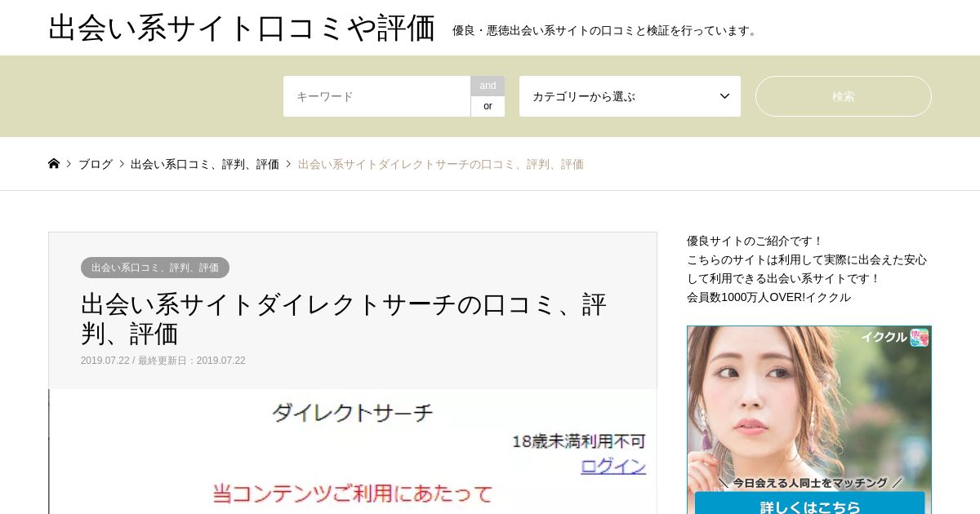The width and height of the screenshot is (980, 514).
Task: Open the site title 出会い系サイト口コミや評価
Action: (242, 28)
